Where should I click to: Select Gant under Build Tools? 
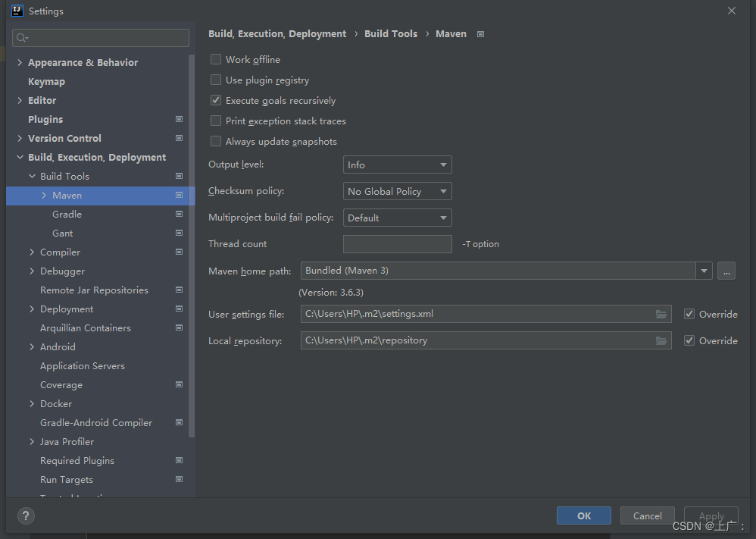pyautogui.click(x=63, y=233)
